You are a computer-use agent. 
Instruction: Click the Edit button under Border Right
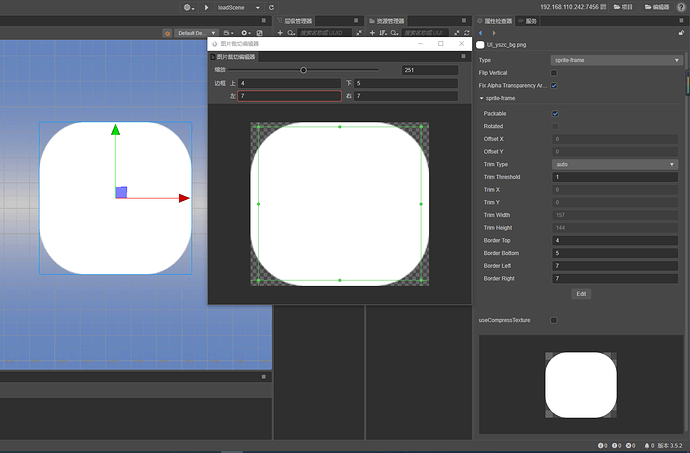[580, 294]
